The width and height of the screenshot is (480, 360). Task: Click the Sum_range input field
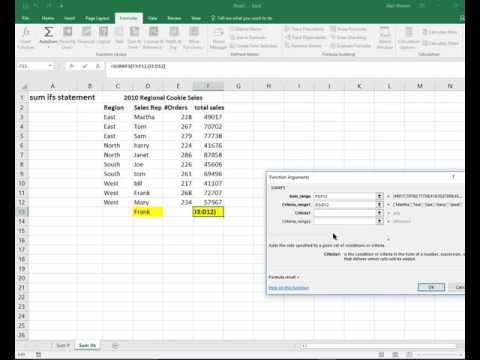coord(345,196)
